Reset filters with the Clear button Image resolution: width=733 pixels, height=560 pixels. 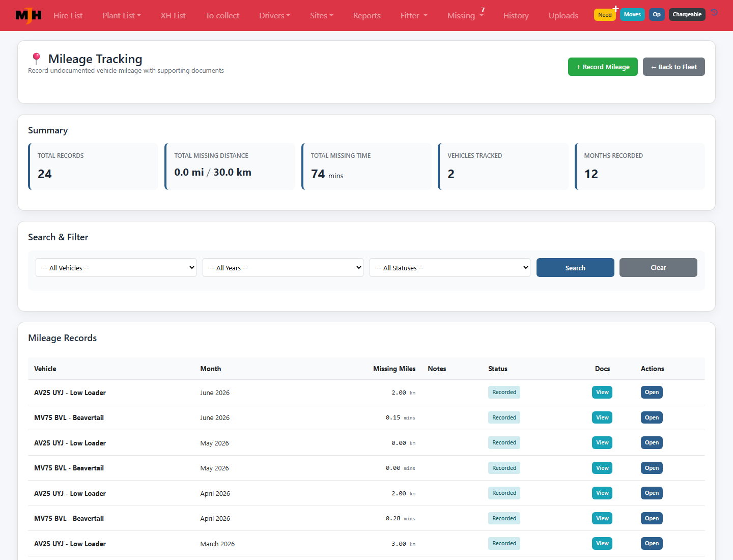[x=658, y=268]
